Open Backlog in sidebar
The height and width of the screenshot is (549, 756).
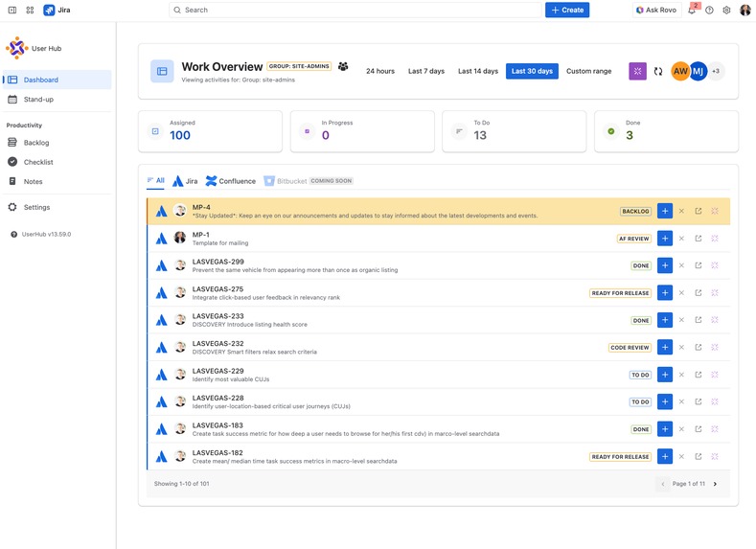57,143
